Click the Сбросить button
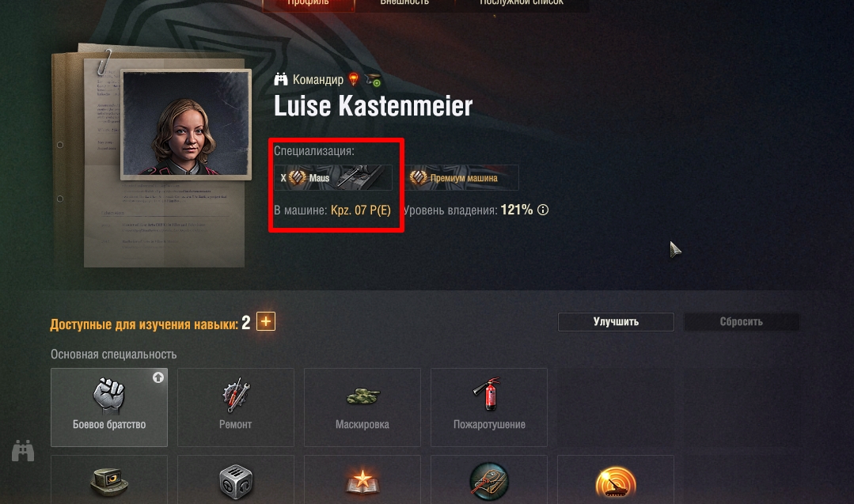 tap(742, 322)
